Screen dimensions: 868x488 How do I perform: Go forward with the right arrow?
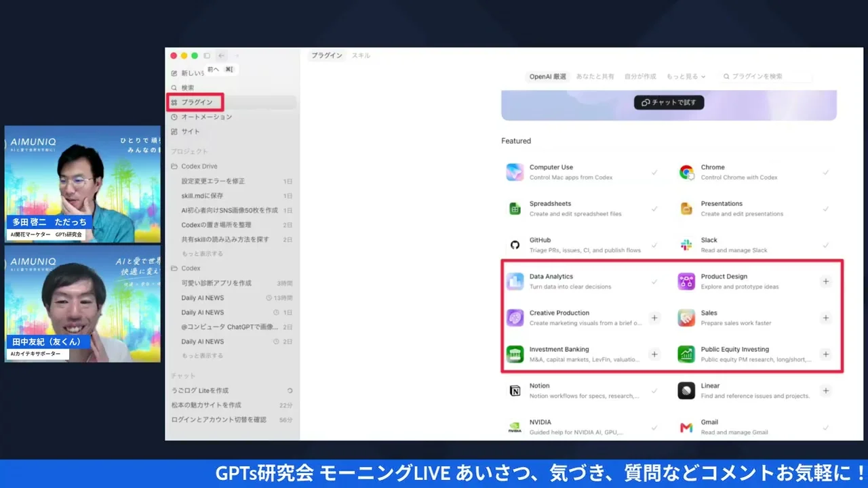coord(237,56)
